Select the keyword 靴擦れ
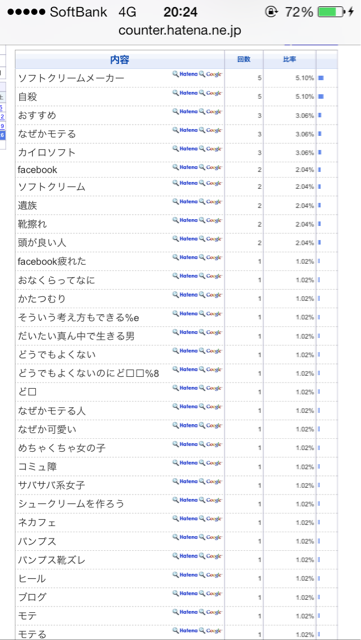361x640 pixels. pos(32,224)
